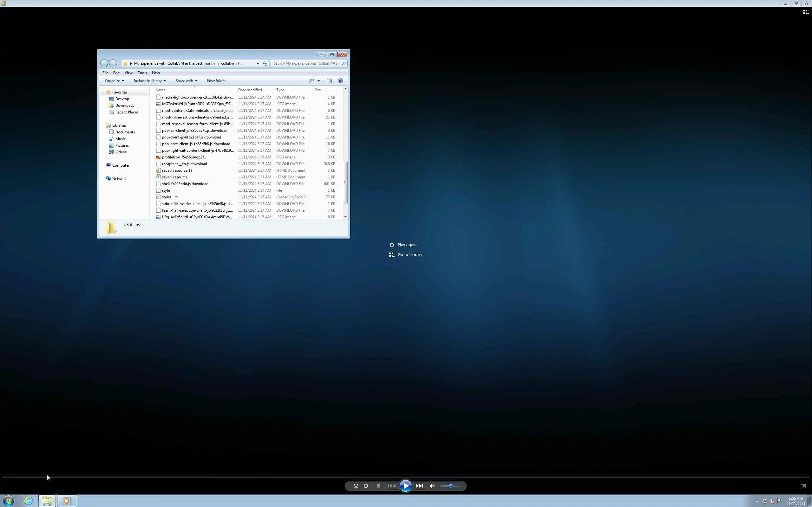
Task: Click Play again link
Action: 406,245
